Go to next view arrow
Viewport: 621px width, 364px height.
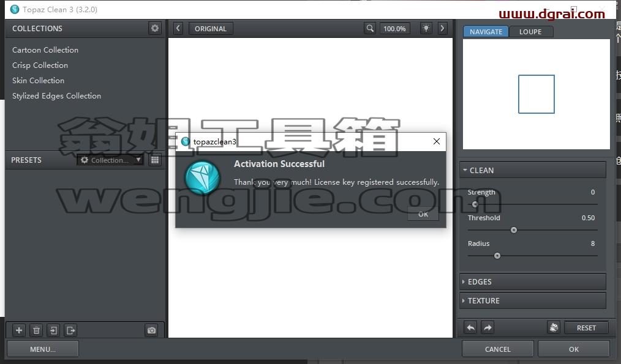[442, 29]
